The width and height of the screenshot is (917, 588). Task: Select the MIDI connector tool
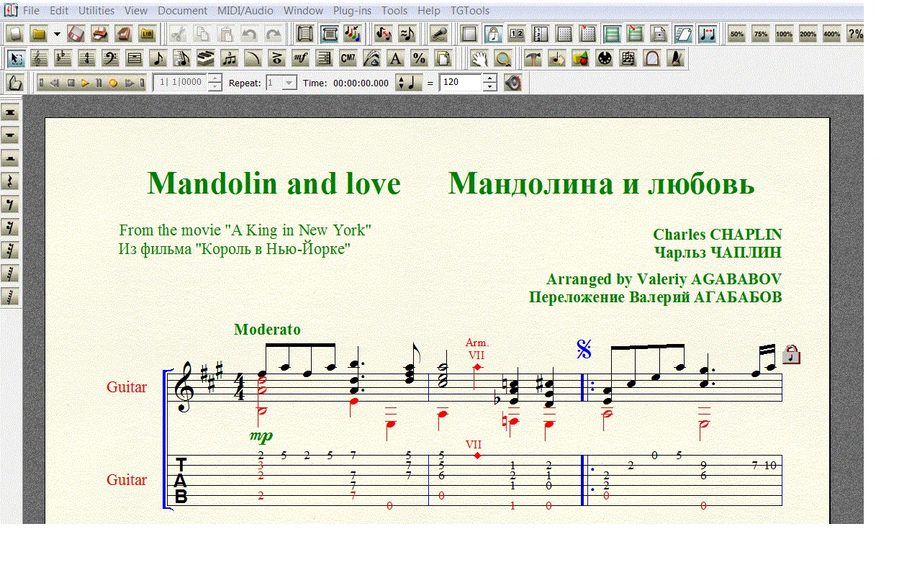[x=605, y=58]
